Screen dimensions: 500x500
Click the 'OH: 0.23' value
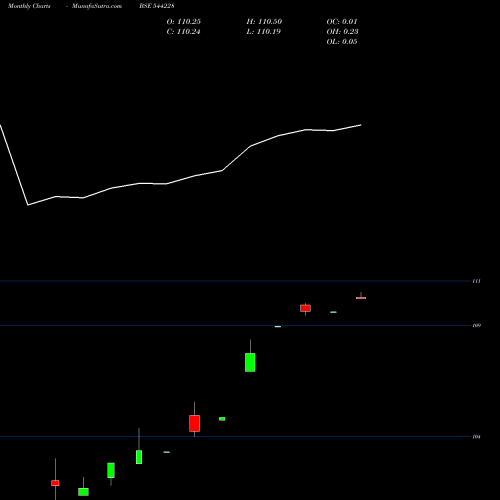point(342,32)
